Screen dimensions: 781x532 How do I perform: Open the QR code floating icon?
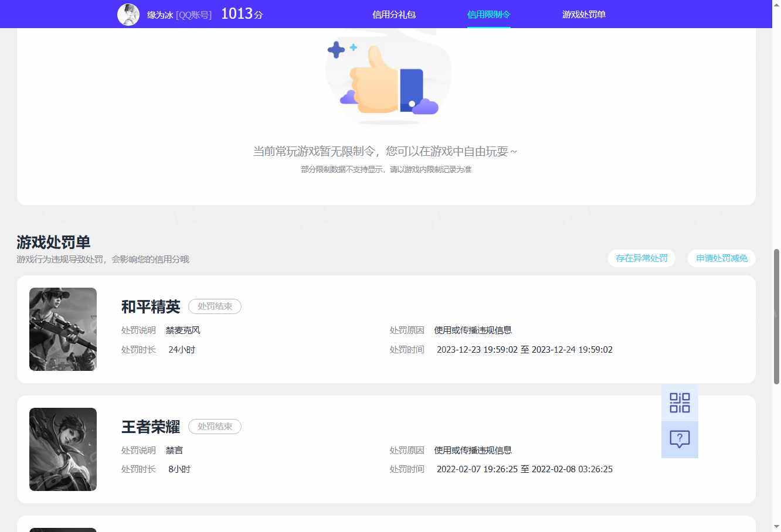coord(680,403)
